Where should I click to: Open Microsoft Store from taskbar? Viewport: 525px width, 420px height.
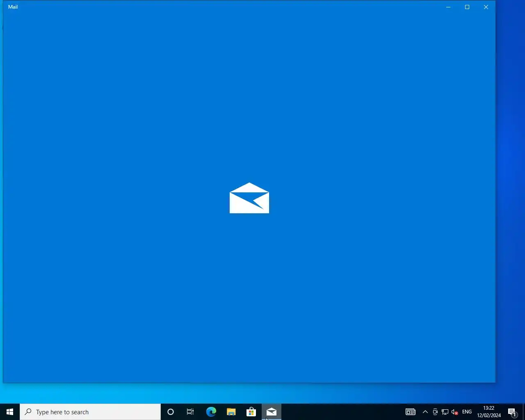coord(251,412)
